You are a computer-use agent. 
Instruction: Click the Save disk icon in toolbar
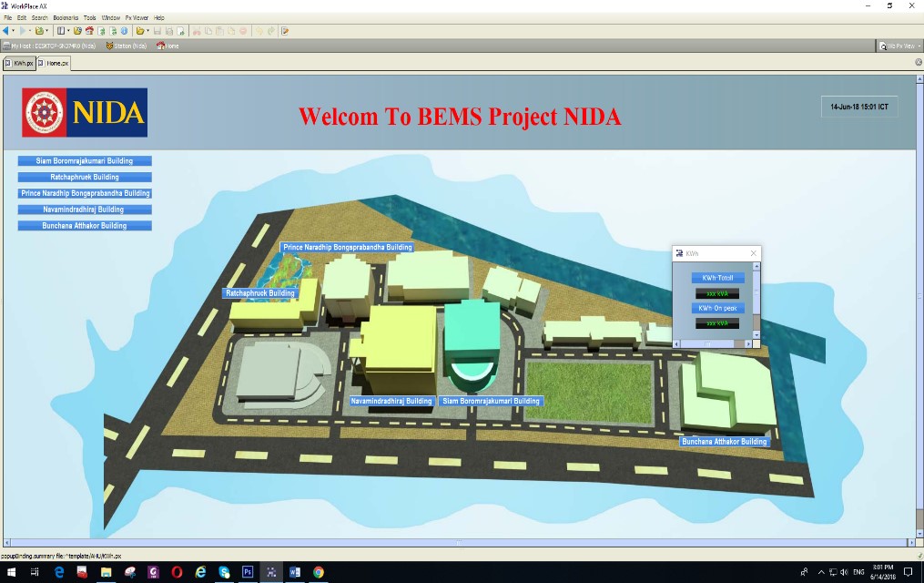[x=157, y=31]
